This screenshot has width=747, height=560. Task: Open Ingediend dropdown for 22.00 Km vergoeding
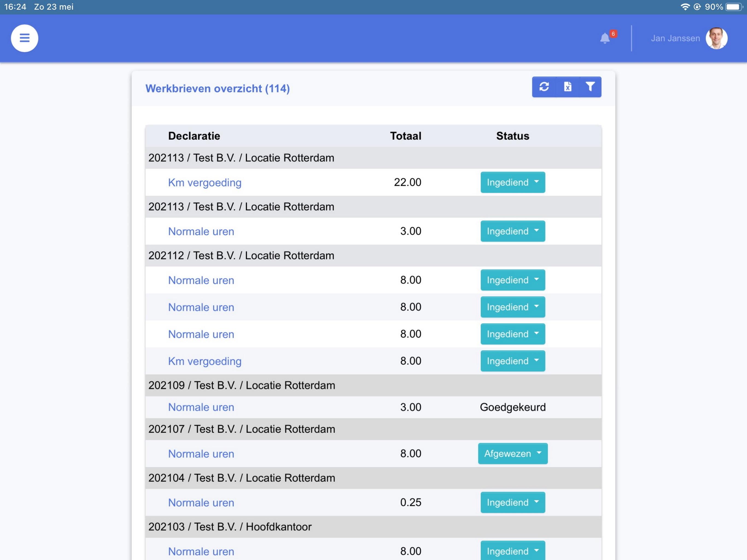(513, 182)
